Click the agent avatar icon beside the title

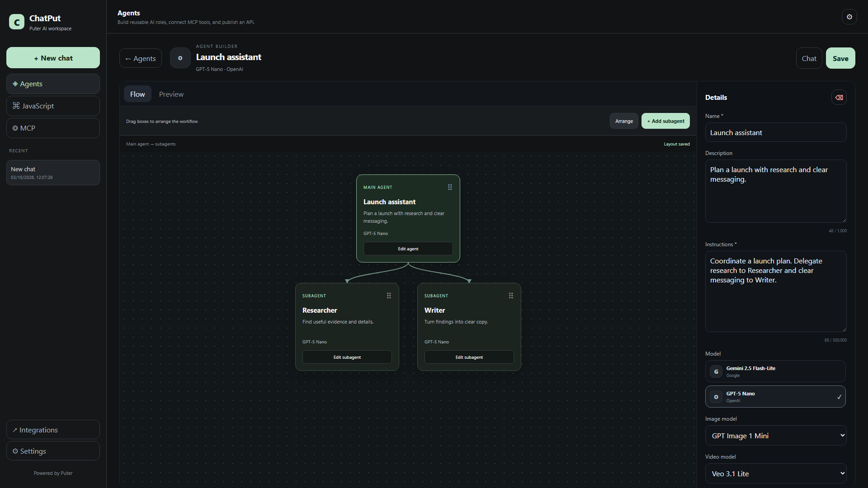(x=180, y=58)
